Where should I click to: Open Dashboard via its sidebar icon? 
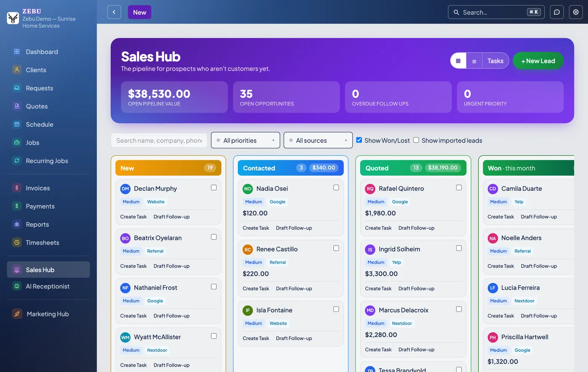[x=17, y=52]
